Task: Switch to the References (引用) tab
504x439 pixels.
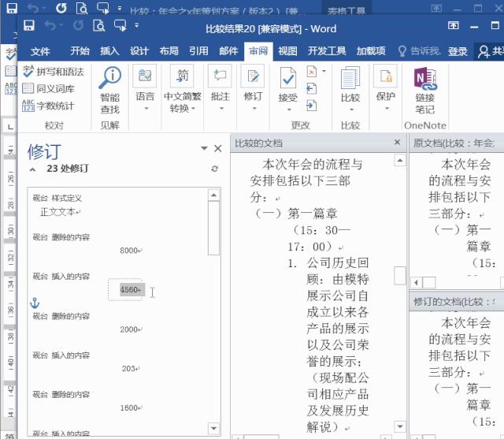Action: pos(198,50)
